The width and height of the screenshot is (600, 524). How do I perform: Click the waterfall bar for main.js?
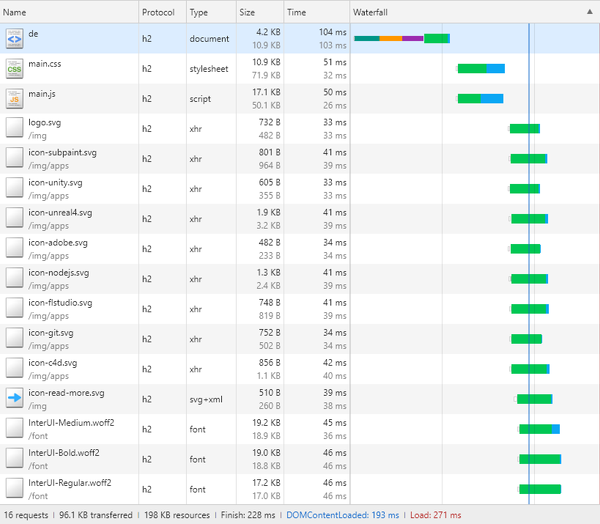coord(480,98)
